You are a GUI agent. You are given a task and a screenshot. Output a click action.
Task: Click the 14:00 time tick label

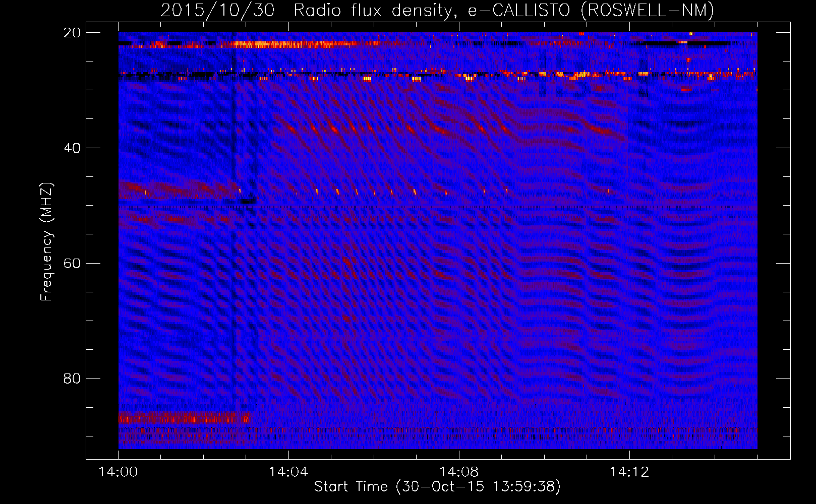[x=118, y=472]
